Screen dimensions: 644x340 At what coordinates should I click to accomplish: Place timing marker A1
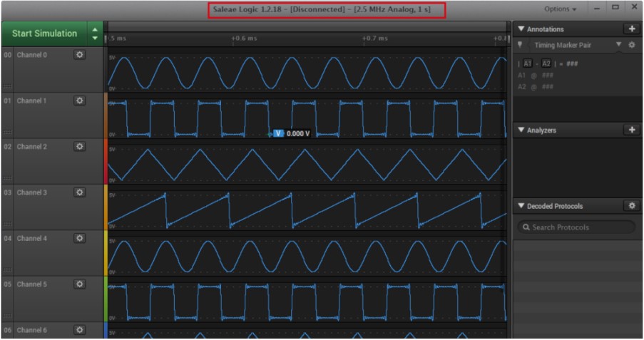click(x=528, y=63)
